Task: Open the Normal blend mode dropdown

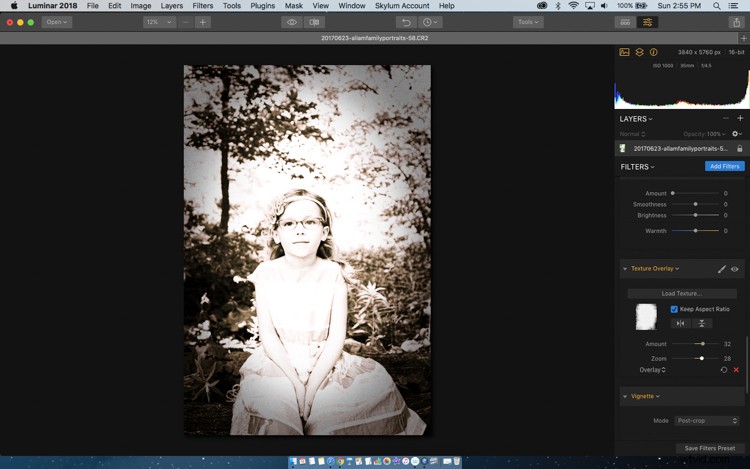Action: (632, 134)
